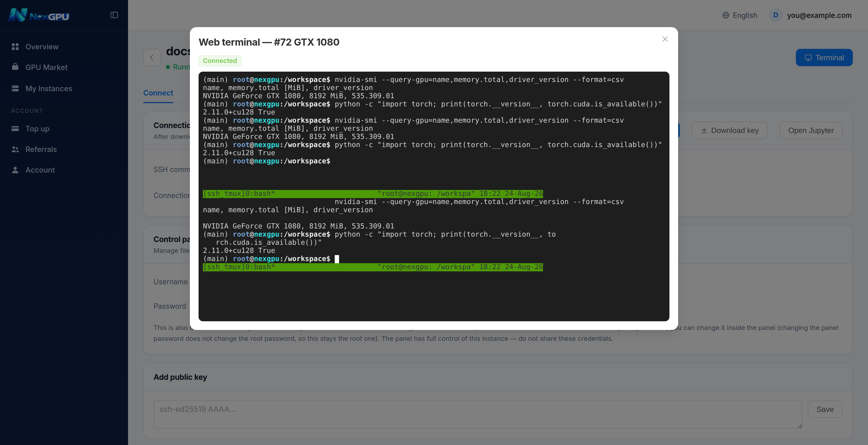Focus the ssh-ed25519 public key field

pos(477,415)
